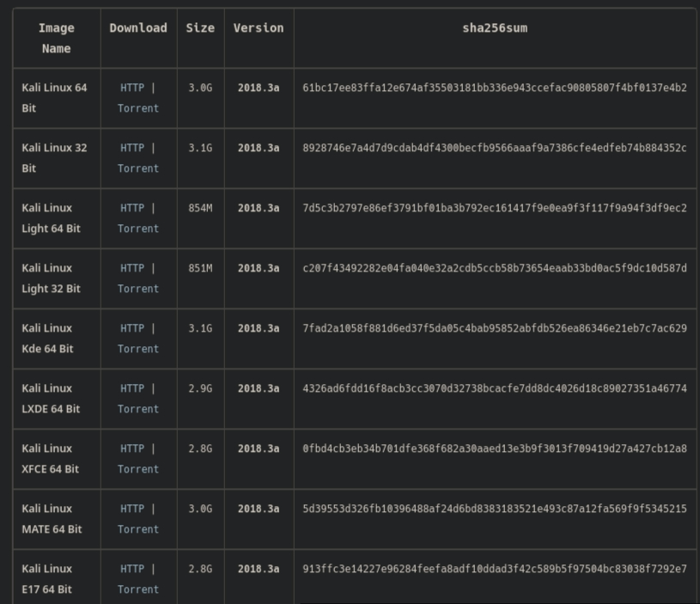Click Torrent link for Kali Linux 32 Bit
The image size is (700, 604).
coord(138,168)
